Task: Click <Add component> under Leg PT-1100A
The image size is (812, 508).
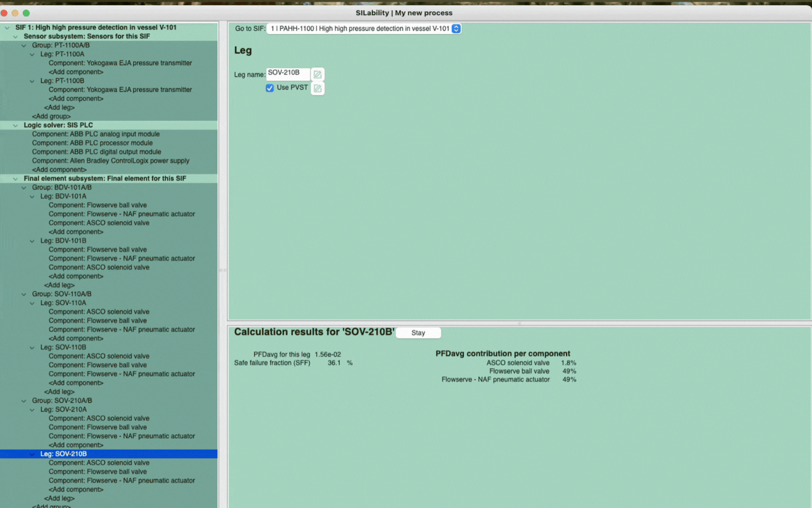Action: 76,72
